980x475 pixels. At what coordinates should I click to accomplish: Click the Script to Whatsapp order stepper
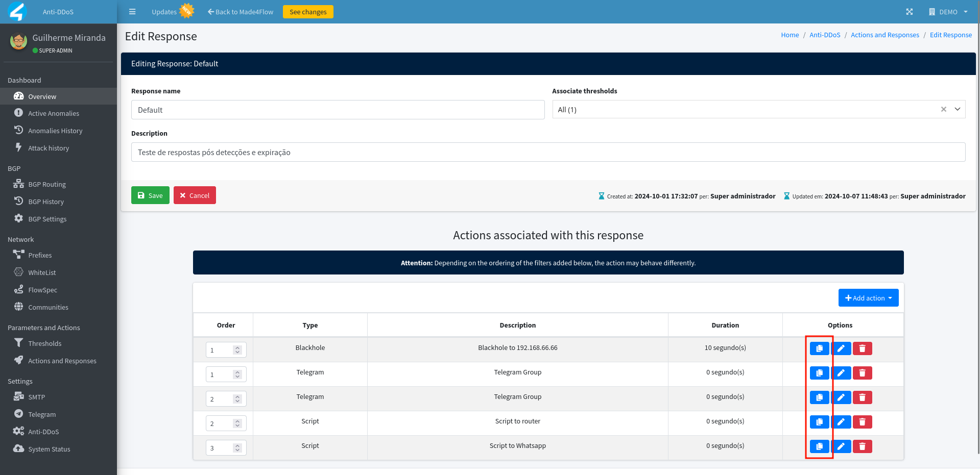237,448
